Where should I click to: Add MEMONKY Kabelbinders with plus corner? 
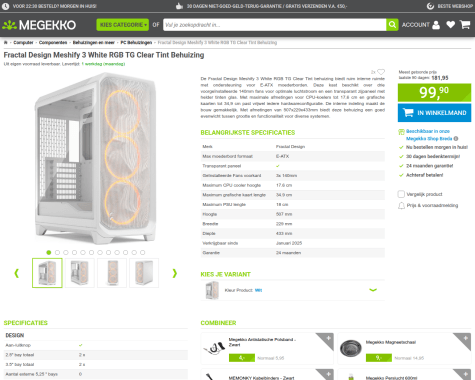pyautogui.click(x=328, y=374)
